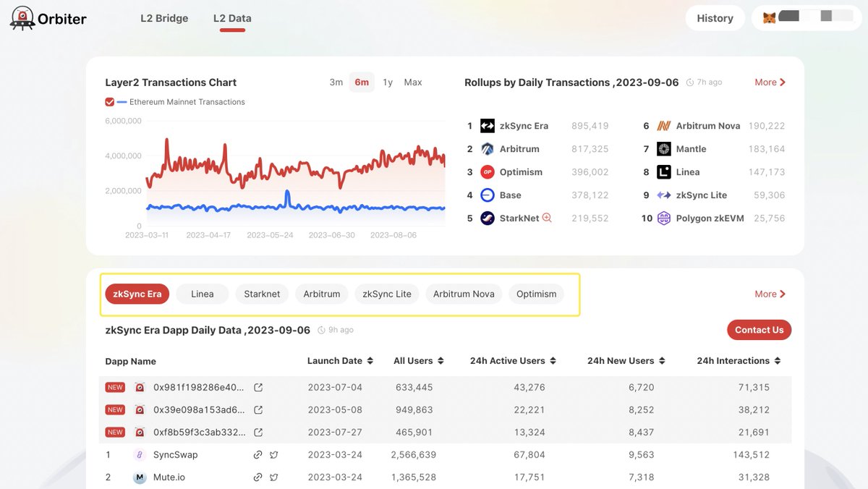Viewport: 868px width, 489px height.
Task: Open Mute.io Twitter icon
Action: [273, 477]
